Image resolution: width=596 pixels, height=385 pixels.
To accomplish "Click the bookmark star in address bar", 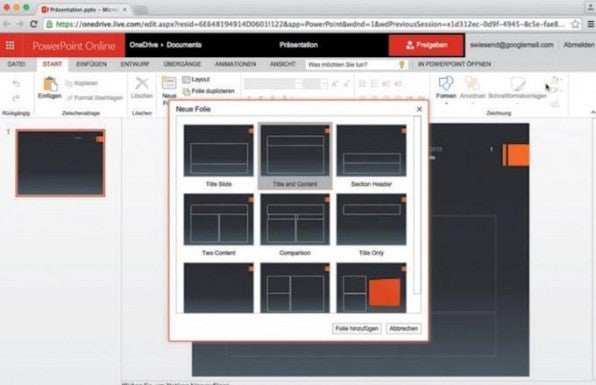I will tap(575, 24).
